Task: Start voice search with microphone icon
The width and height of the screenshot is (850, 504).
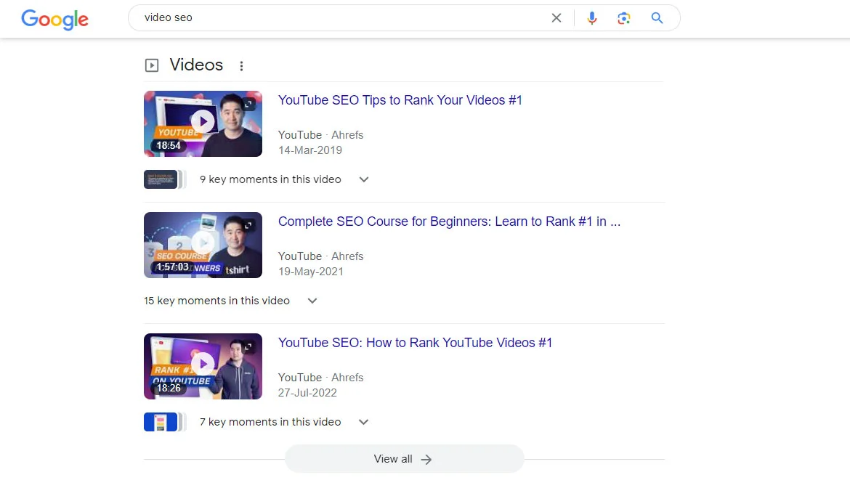Action: tap(592, 18)
